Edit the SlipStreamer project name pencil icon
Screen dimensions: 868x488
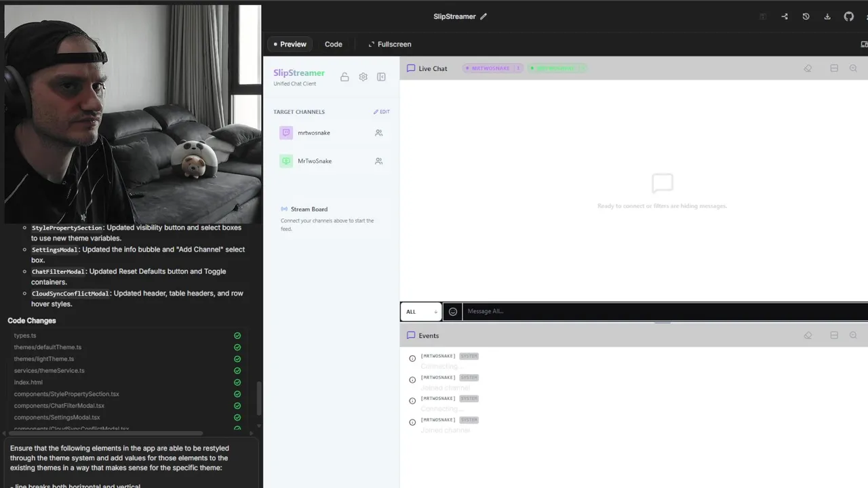coord(484,16)
